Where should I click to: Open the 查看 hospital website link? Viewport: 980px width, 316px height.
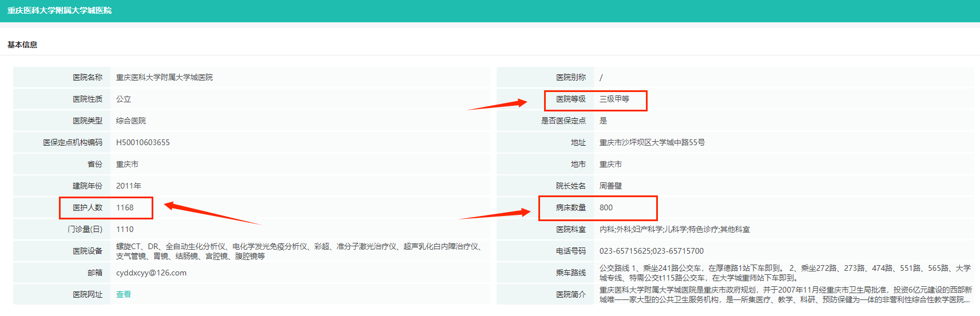[124, 294]
